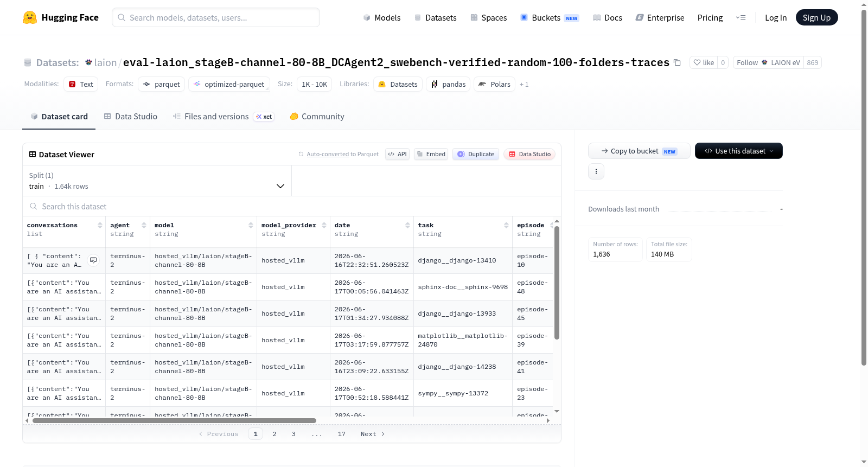Open the Datasets nav item
The image size is (868, 467).
(435, 17)
